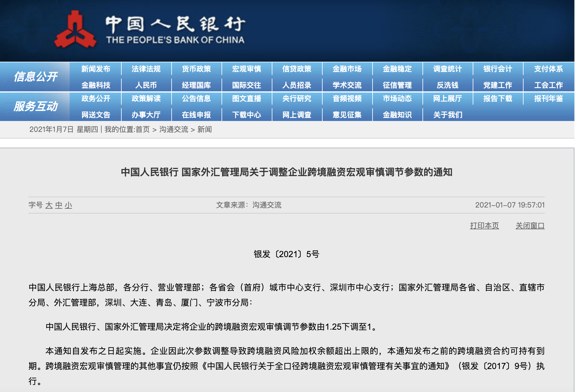The width and height of the screenshot is (575, 392).
Task: Open 政务公开 under 服务互动
Action: pyautogui.click(x=96, y=99)
